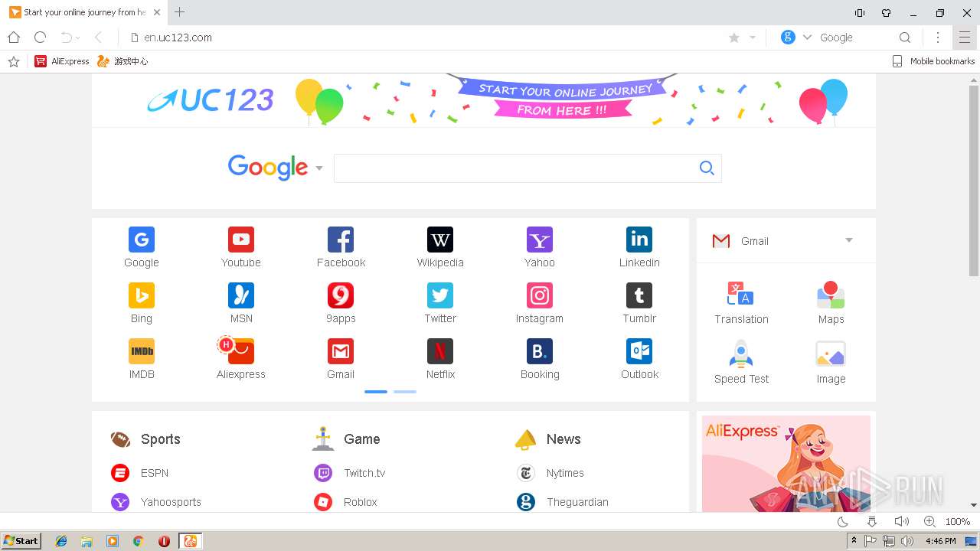This screenshot has height=551, width=980.
Task: Click the search magnifier in Google box
Action: click(x=707, y=168)
